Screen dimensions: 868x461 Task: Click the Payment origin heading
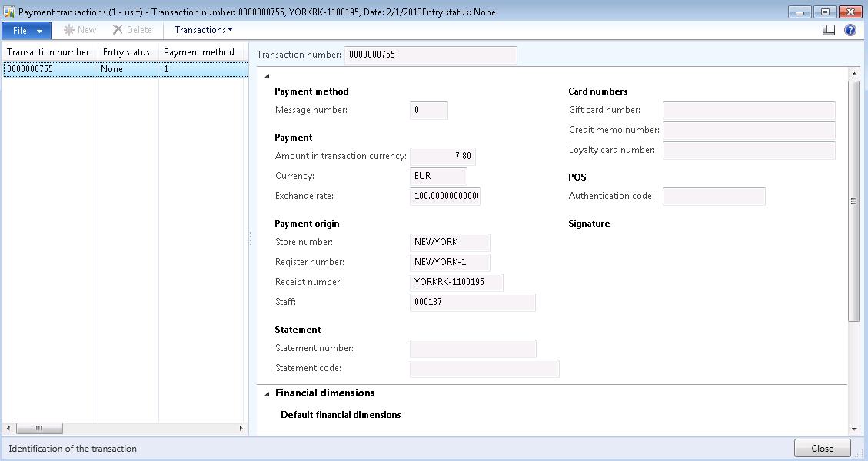point(308,224)
